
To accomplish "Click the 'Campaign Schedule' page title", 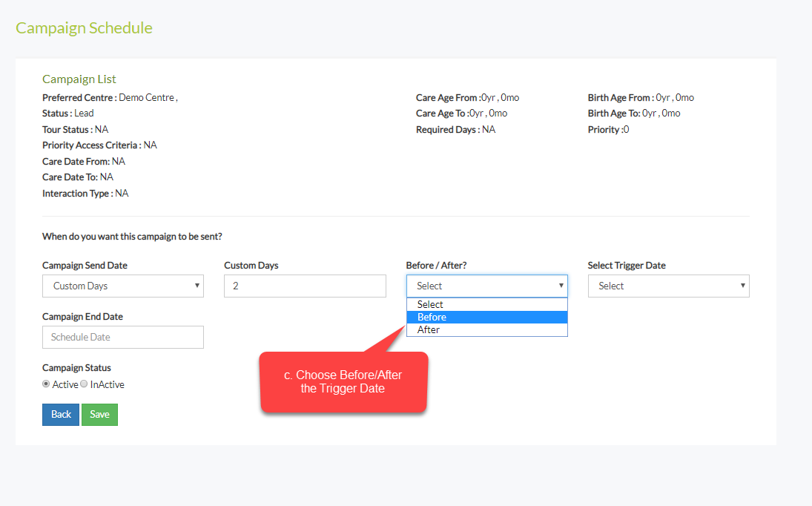I will tap(84, 28).
